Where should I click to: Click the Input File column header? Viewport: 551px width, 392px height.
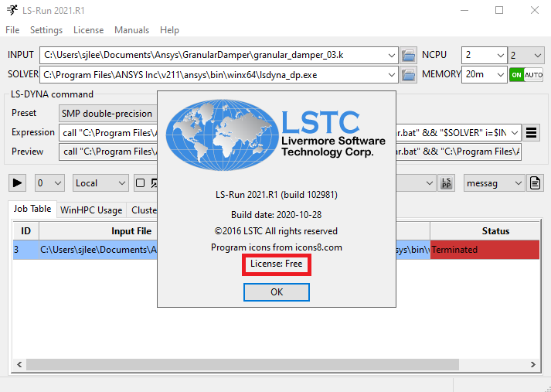click(131, 231)
